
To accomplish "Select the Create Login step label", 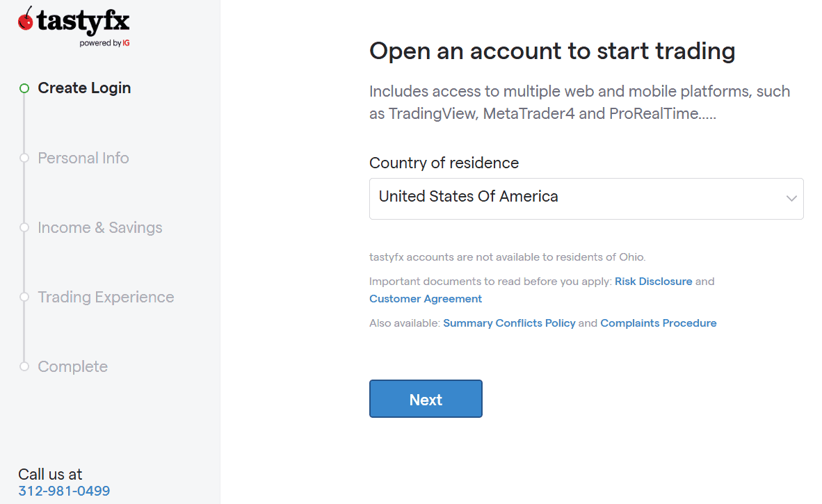I will [84, 88].
